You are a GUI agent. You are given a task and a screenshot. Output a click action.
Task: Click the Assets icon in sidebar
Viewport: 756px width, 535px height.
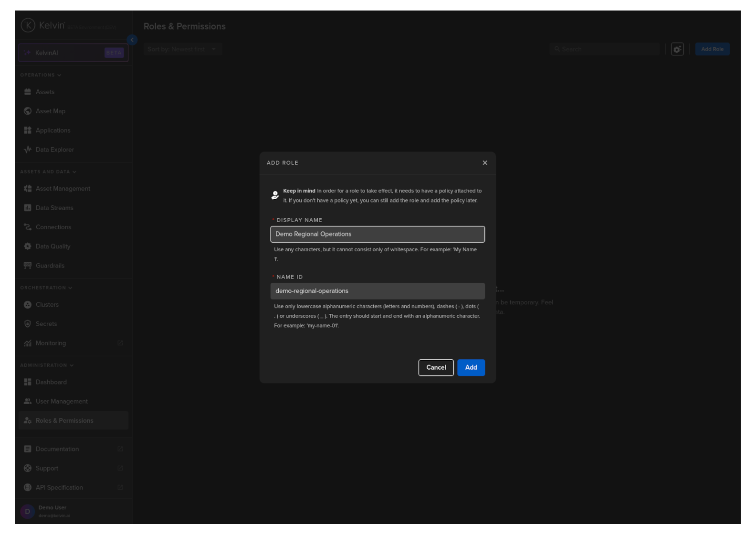click(28, 92)
